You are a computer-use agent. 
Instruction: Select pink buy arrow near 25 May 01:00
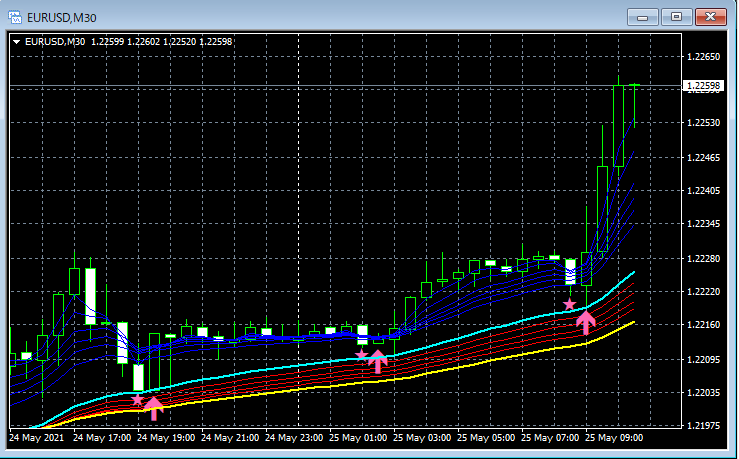tap(378, 361)
